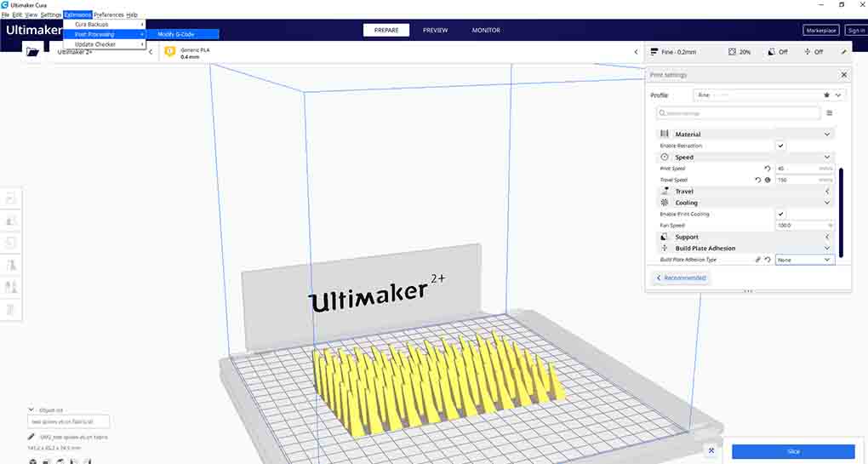Toggle Enable Print Cooling checkbox
Image resolution: width=868 pixels, height=464 pixels.
tap(780, 214)
